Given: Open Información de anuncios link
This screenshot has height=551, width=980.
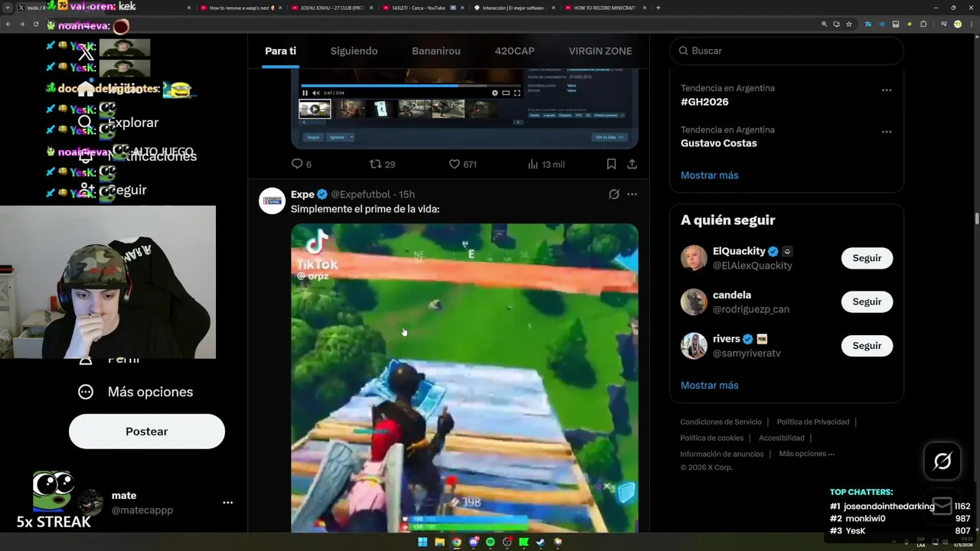Looking at the screenshot, I should click(722, 454).
